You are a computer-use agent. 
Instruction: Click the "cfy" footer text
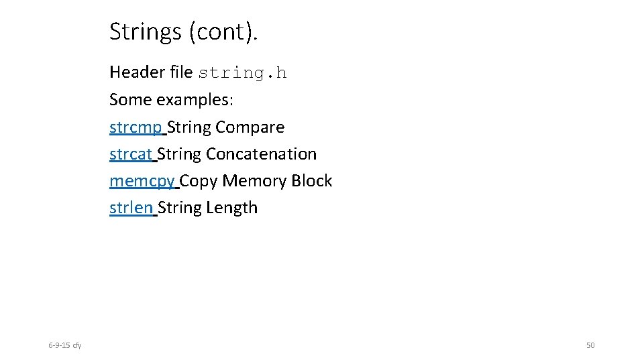(76, 345)
